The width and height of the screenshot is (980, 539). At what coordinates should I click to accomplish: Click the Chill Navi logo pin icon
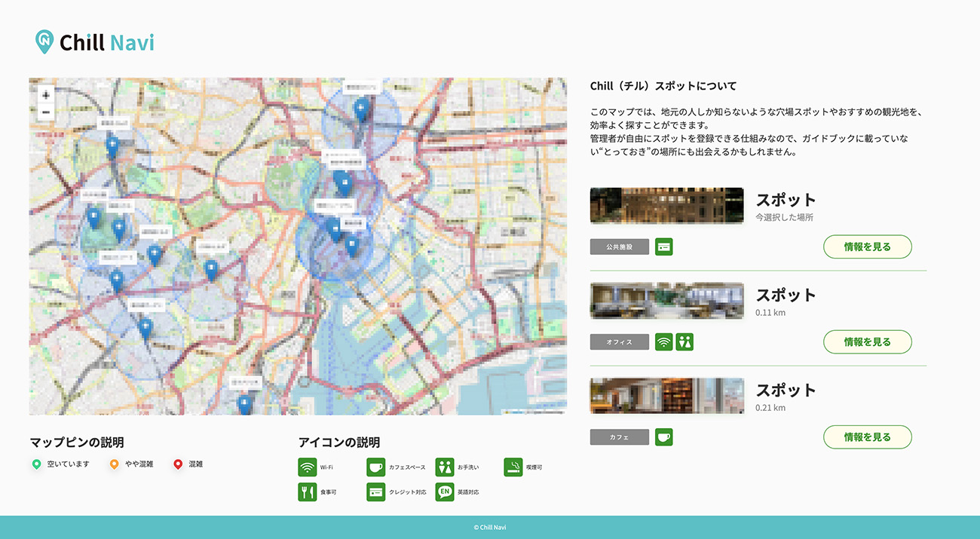coord(44,41)
